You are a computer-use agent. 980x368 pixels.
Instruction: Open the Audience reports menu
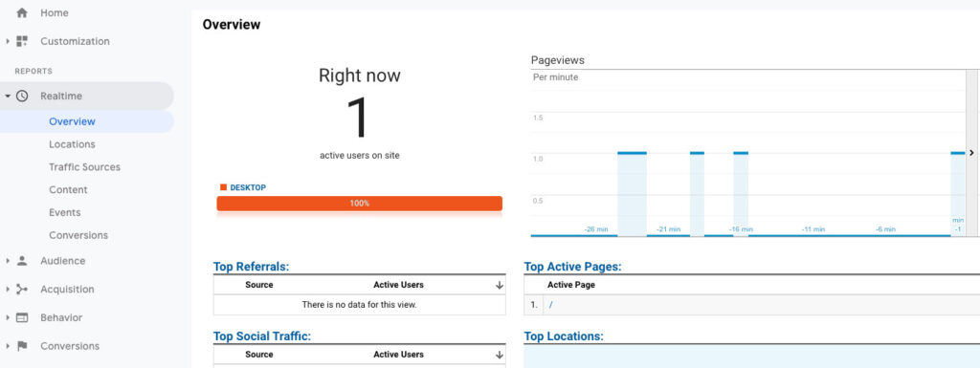click(x=62, y=261)
